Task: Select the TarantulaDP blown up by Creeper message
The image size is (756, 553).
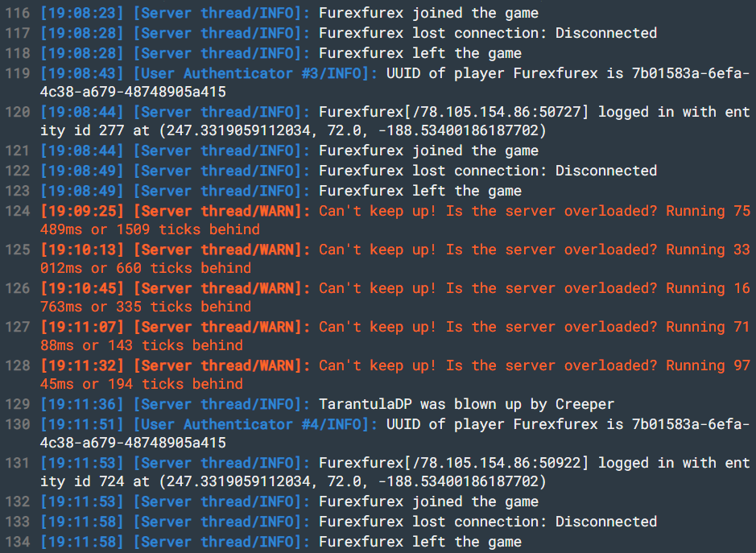Action: [466, 404]
